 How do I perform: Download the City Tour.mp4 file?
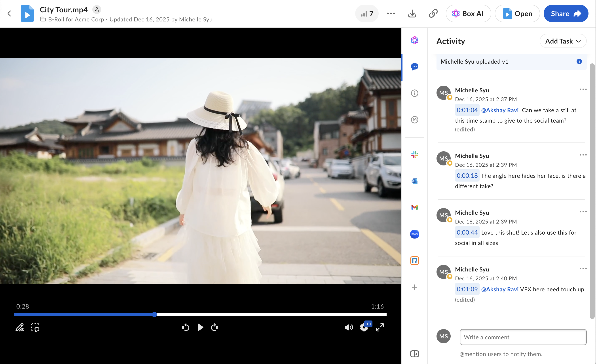[x=412, y=13]
